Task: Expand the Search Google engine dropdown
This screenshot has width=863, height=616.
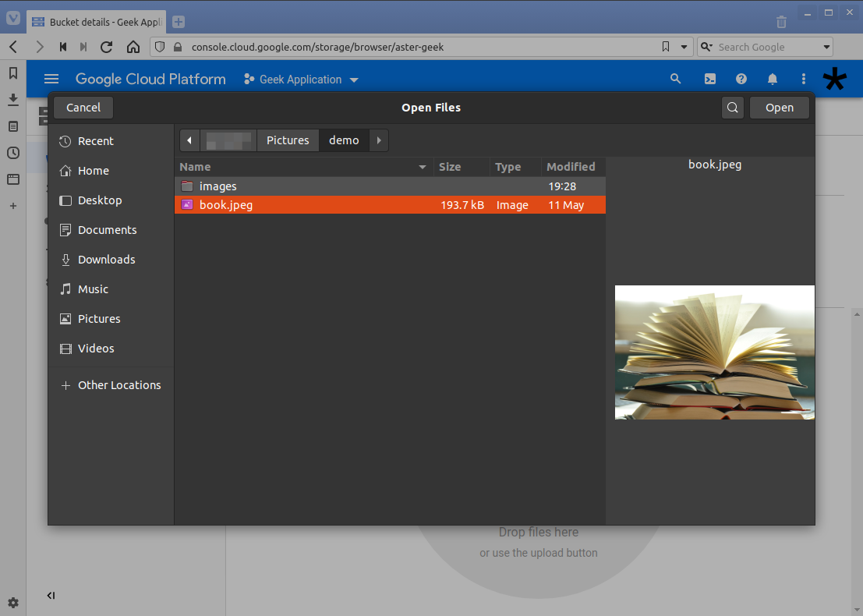Action: pyautogui.click(x=826, y=47)
